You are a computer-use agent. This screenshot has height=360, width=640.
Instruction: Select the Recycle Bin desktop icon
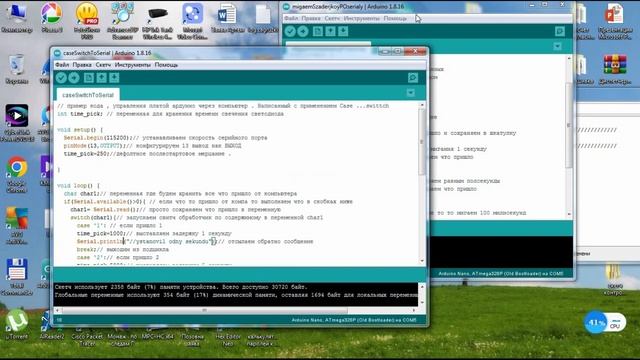click(17, 69)
